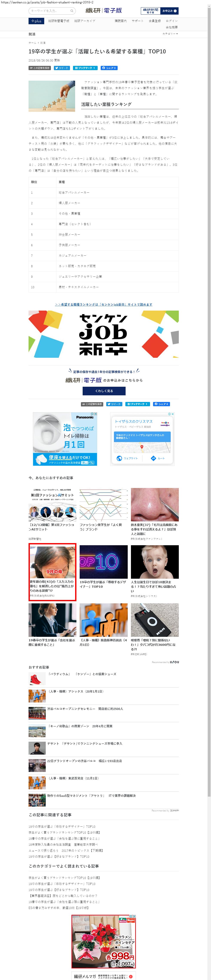This screenshot has height=980, width=211.
Task: Click the top B!ブックマーク button
Action: [x=85, y=68]
